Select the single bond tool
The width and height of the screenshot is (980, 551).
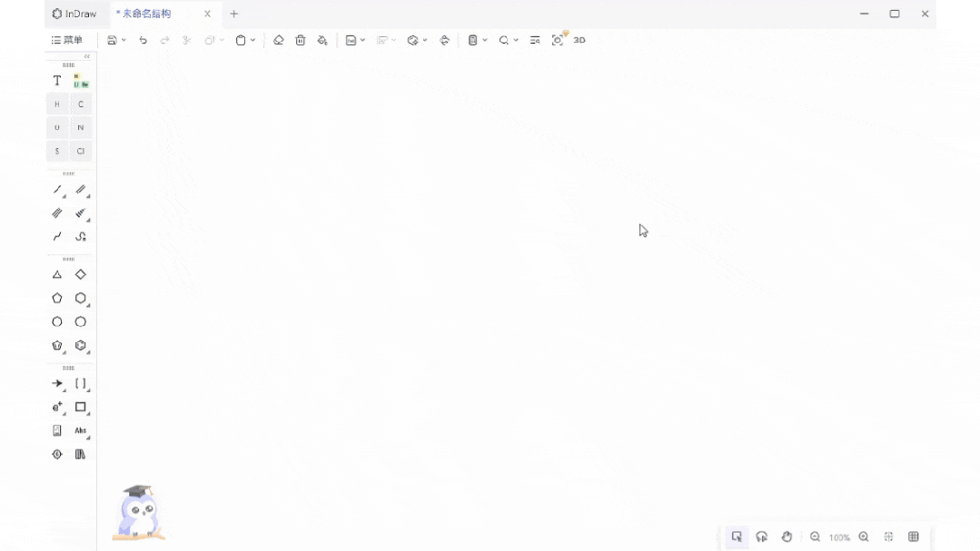pyautogui.click(x=57, y=190)
